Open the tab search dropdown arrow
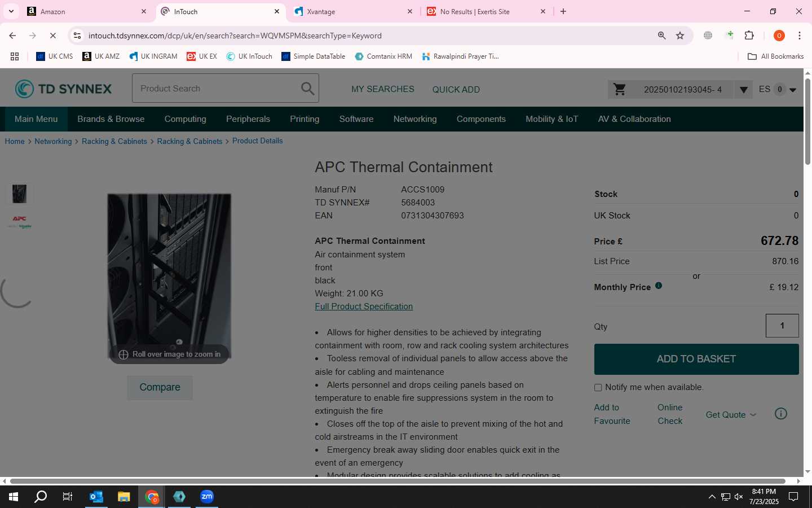Screen dimensions: 812x508 click(x=11, y=11)
